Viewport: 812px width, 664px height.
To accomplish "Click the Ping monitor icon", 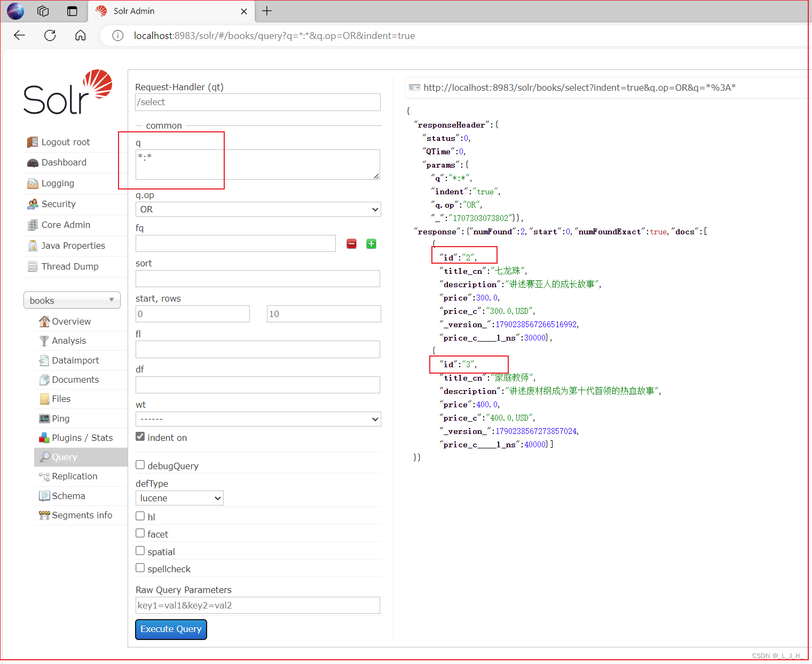I will 44,418.
